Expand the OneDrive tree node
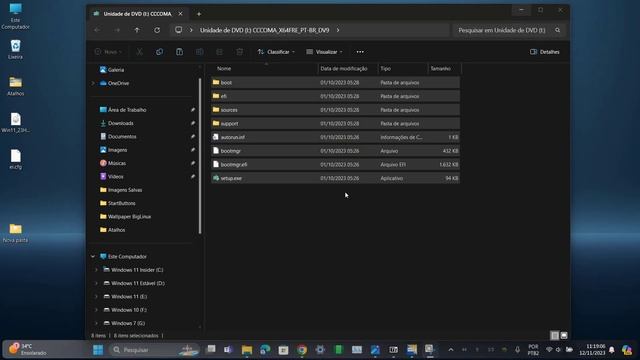The height and width of the screenshot is (360, 640). point(93,83)
